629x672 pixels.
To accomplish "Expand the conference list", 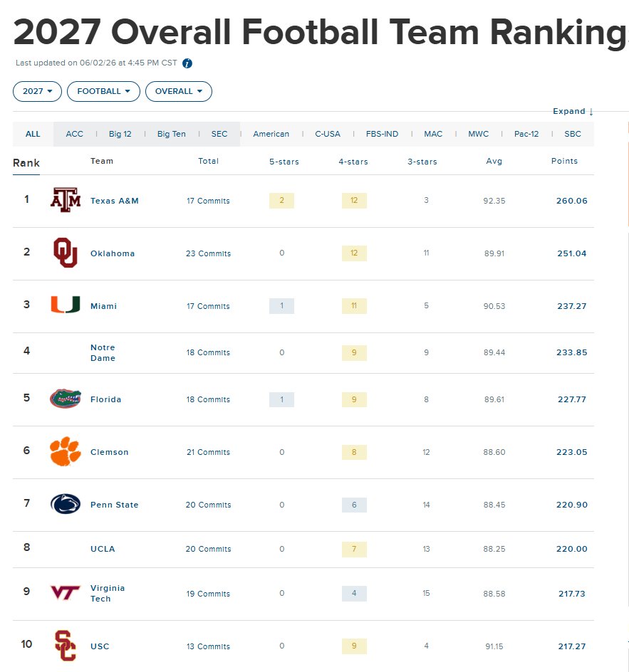I will 573,112.
